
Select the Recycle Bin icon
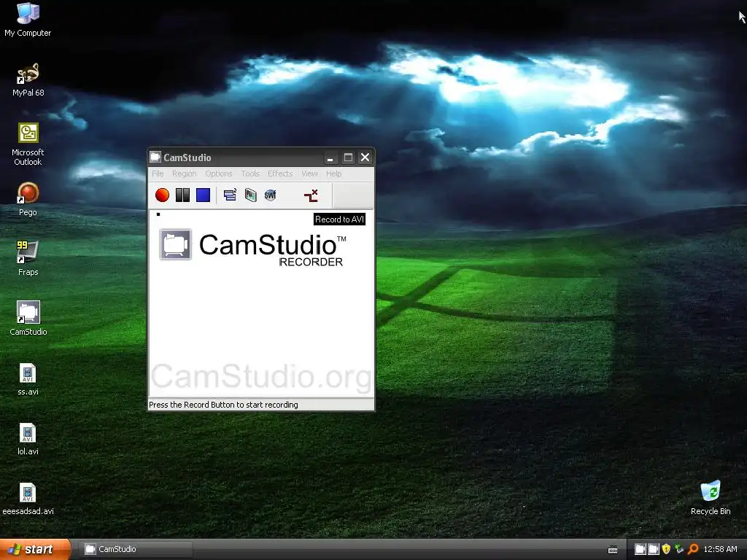click(x=711, y=498)
